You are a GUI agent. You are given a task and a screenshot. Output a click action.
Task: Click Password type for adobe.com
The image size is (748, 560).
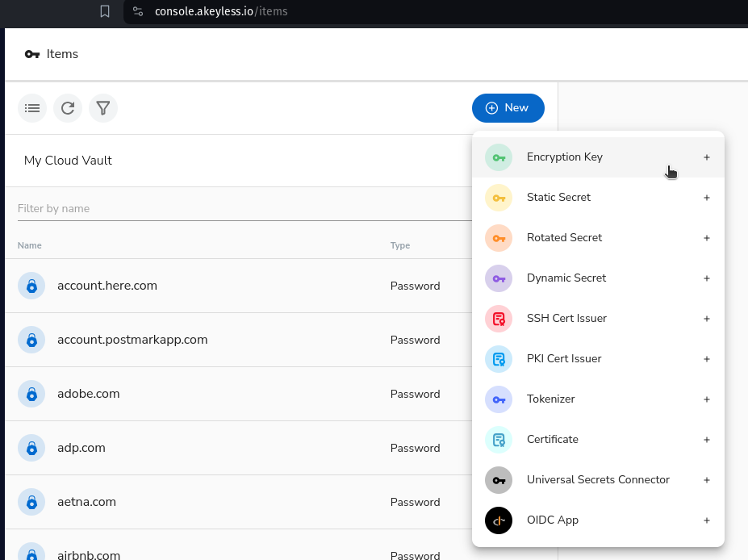(415, 394)
